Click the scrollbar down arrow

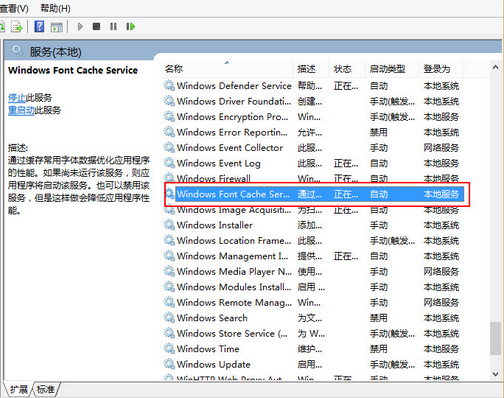(x=495, y=374)
